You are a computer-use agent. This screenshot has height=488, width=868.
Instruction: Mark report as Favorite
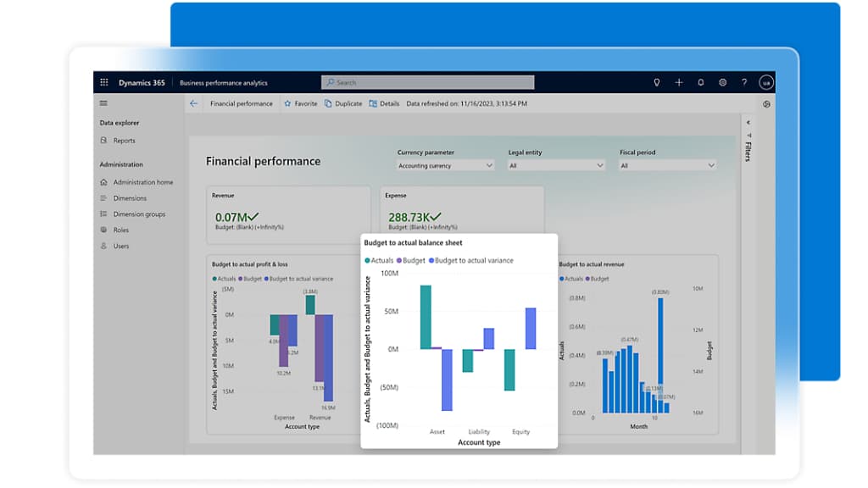pyautogui.click(x=300, y=103)
